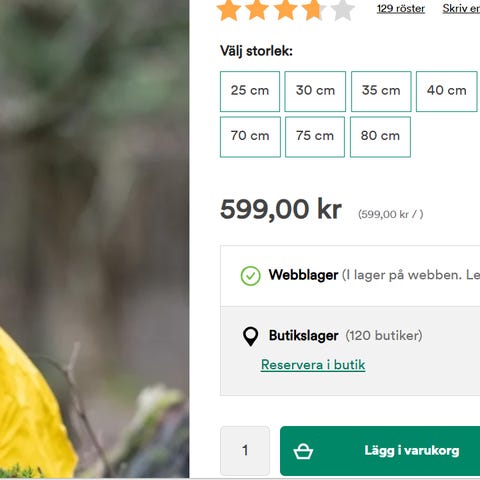The width and height of the screenshot is (480, 480).
Task: Click the second orange rating star
Action: click(257, 10)
